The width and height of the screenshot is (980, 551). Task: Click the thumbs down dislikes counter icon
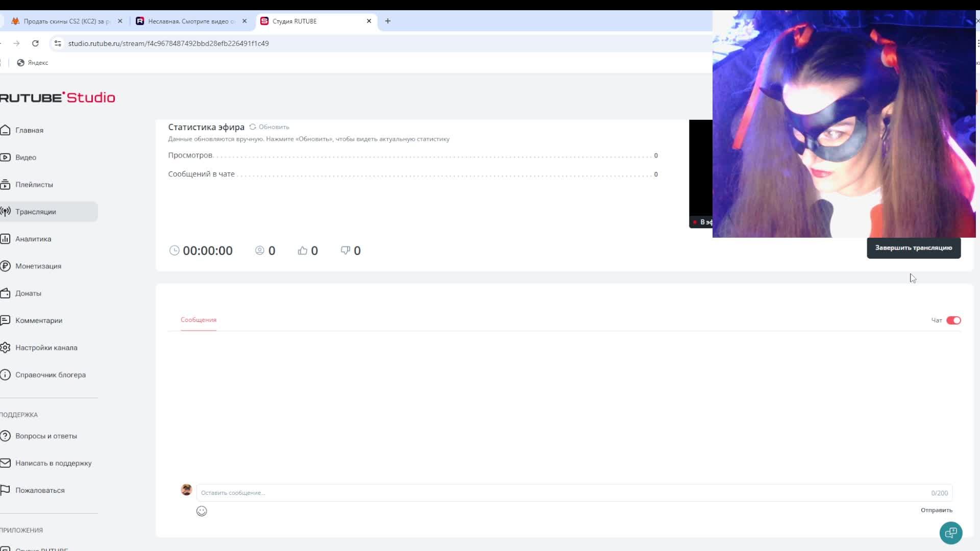click(346, 251)
